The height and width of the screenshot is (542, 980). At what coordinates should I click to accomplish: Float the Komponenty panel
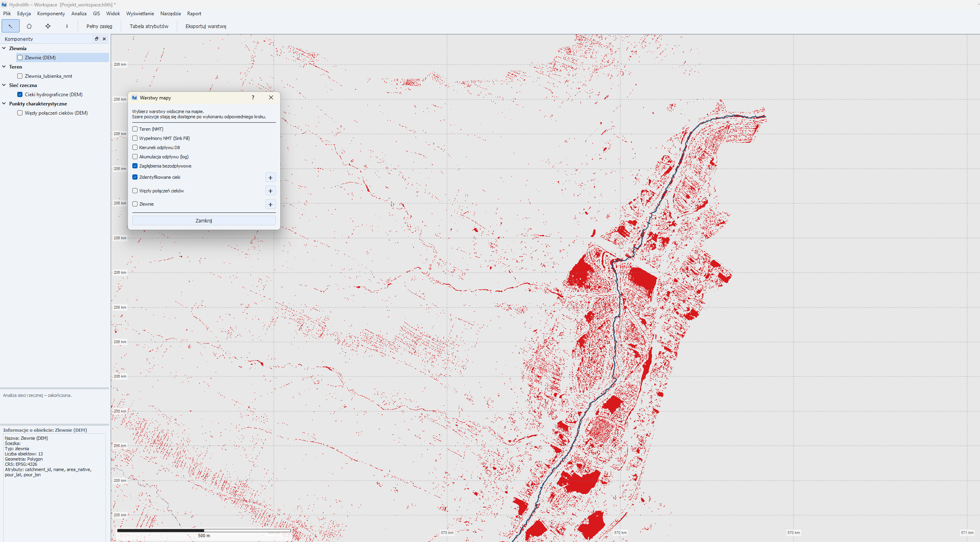(x=96, y=39)
